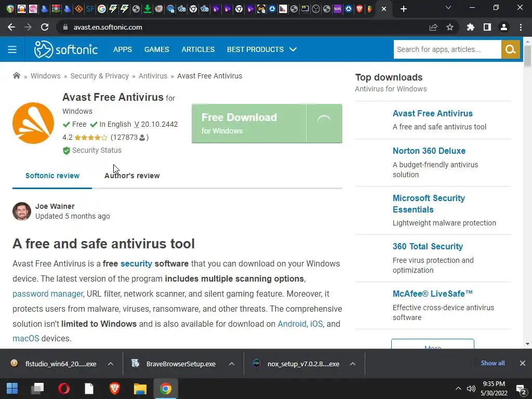Image resolution: width=532 pixels, height=399 pixels.
Task: Click the Antivirus breadcrumb link
Action: coord(153,76)
